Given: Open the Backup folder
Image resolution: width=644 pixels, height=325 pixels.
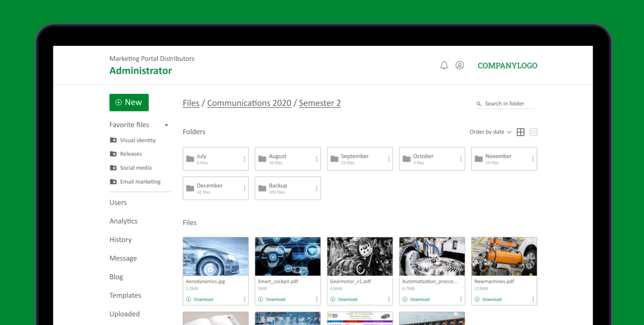Looking at the screenshot, I should 288,188.
